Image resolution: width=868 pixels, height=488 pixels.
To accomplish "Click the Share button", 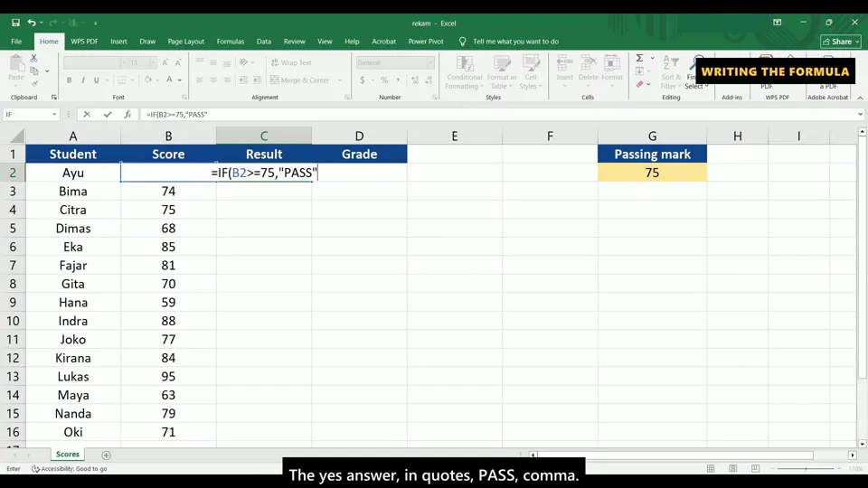I will (x=840, y=42).
